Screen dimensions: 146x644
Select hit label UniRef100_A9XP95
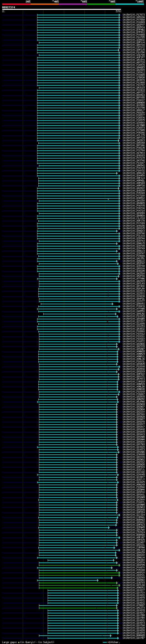point(134,565)
